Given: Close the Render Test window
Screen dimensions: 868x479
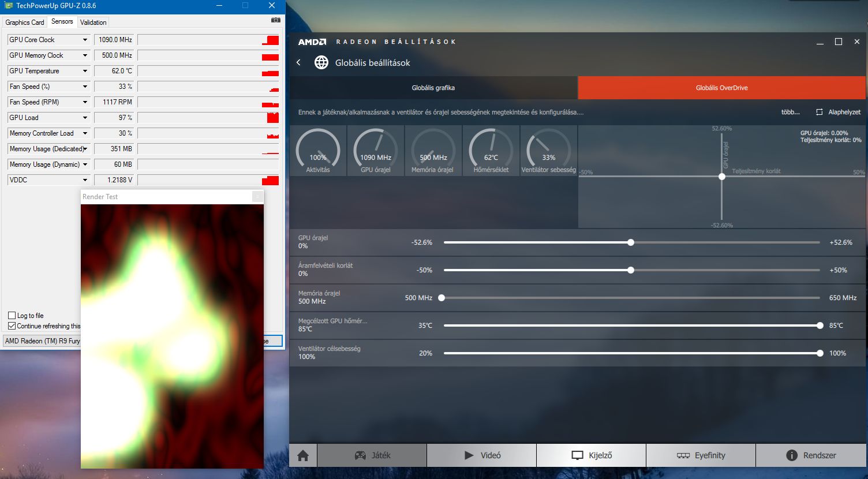Looking at the screenshot, I should pyautogui.click(x=257, y=197).
